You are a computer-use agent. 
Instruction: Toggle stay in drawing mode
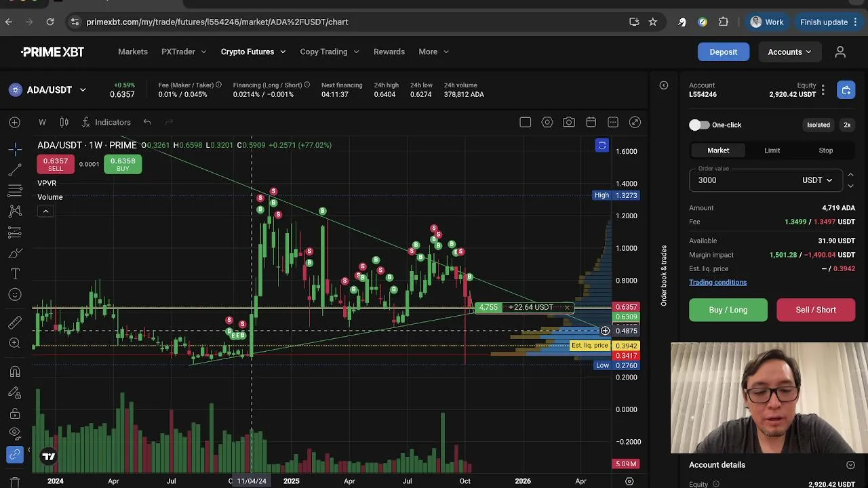pos(15,392)
